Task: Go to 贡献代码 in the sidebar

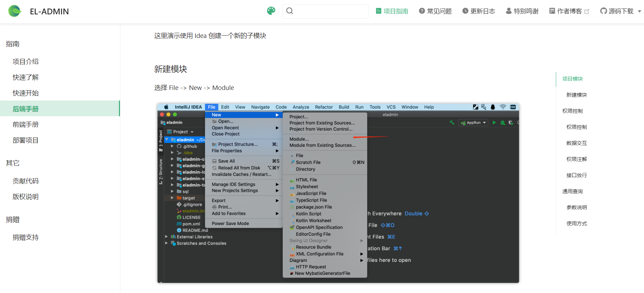Action: pyautogui.click(x=26, y=181)
